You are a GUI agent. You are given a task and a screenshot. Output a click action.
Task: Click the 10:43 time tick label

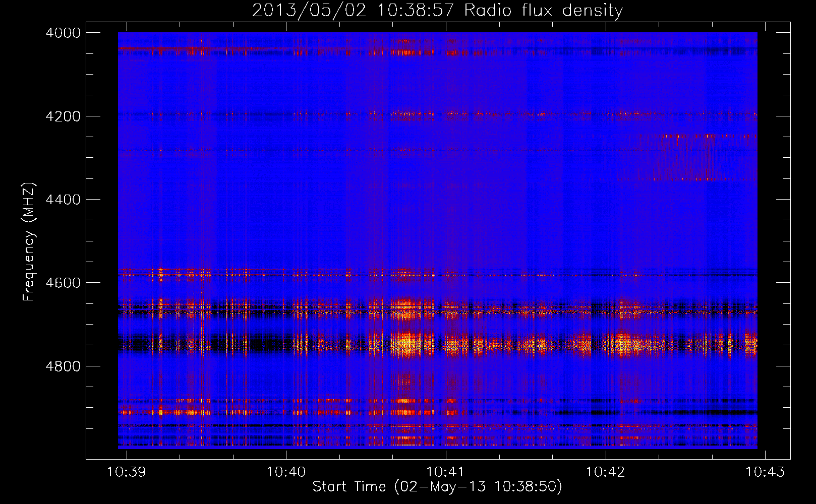tap(766, 472)
